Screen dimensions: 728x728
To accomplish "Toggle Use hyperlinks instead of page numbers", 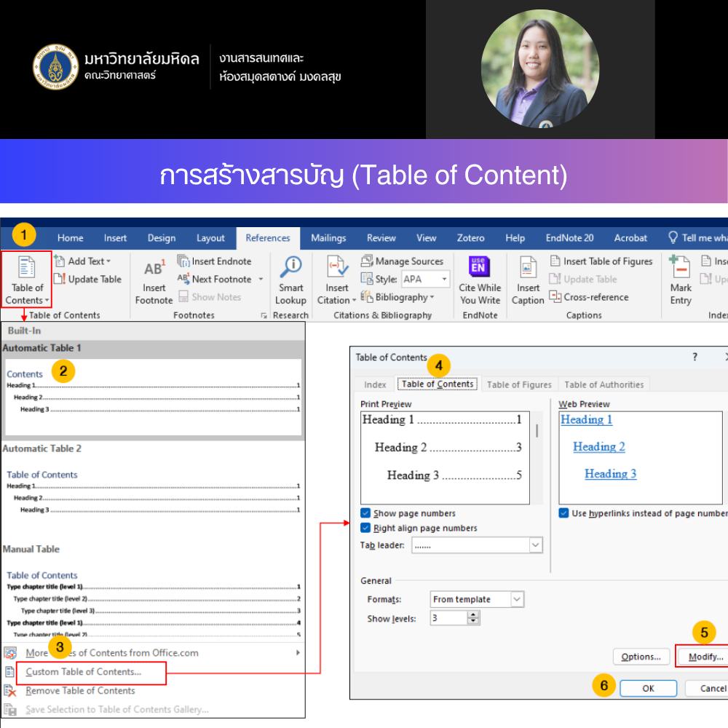I will pos(563,513).
